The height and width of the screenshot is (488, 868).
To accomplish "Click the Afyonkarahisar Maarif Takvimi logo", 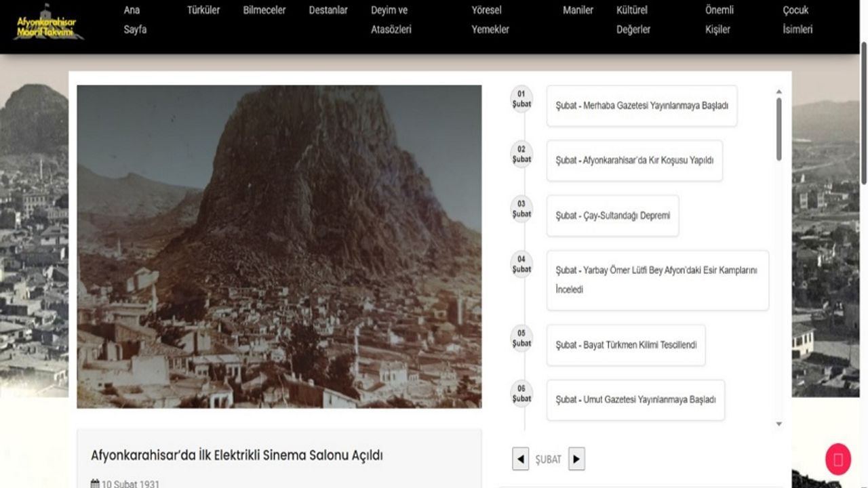I will [49, 24].
